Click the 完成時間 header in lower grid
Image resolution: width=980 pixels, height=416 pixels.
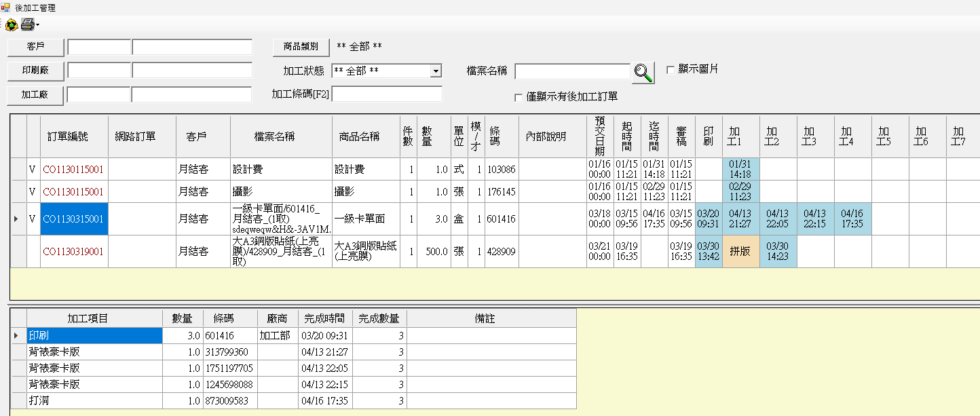[325, 318]
